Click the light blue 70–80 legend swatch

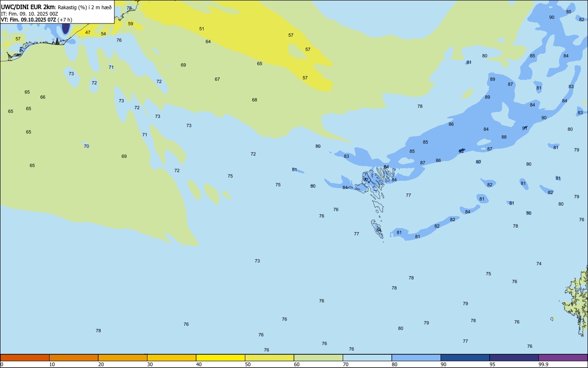tap(367, 357)
